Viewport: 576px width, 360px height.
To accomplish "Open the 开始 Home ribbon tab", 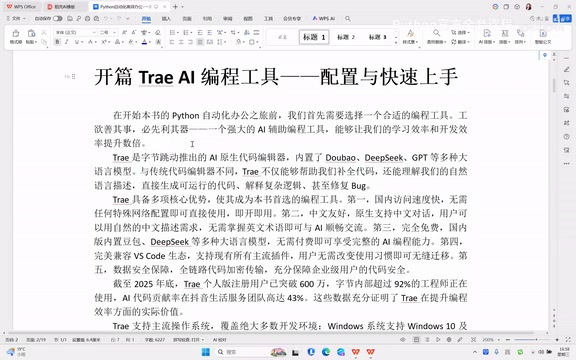I will 146,18.
